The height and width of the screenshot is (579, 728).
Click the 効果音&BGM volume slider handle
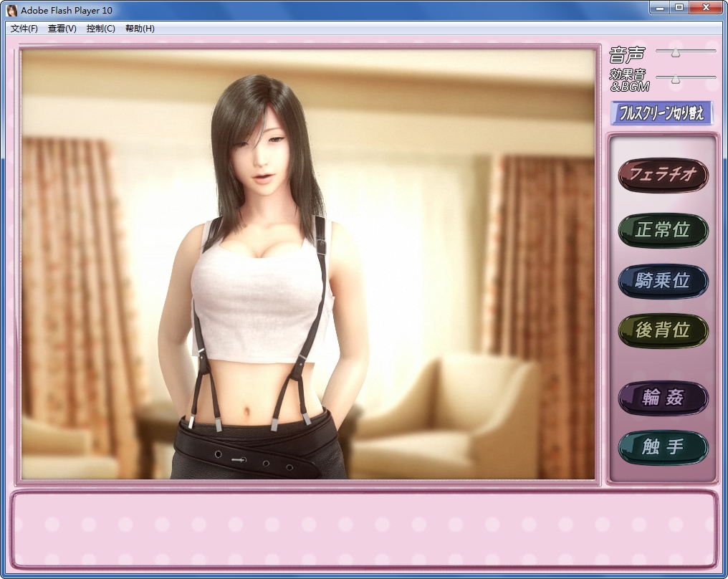click(675, 78)
